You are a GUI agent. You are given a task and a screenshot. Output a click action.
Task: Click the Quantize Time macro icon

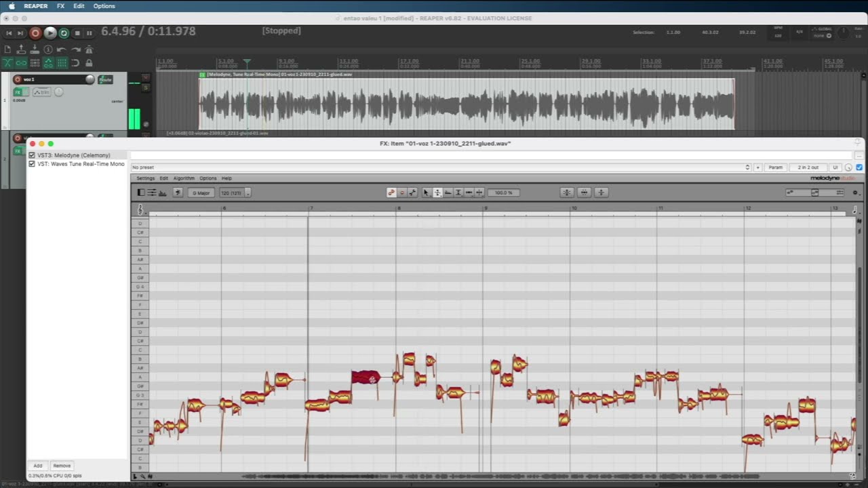click(584, 192)
